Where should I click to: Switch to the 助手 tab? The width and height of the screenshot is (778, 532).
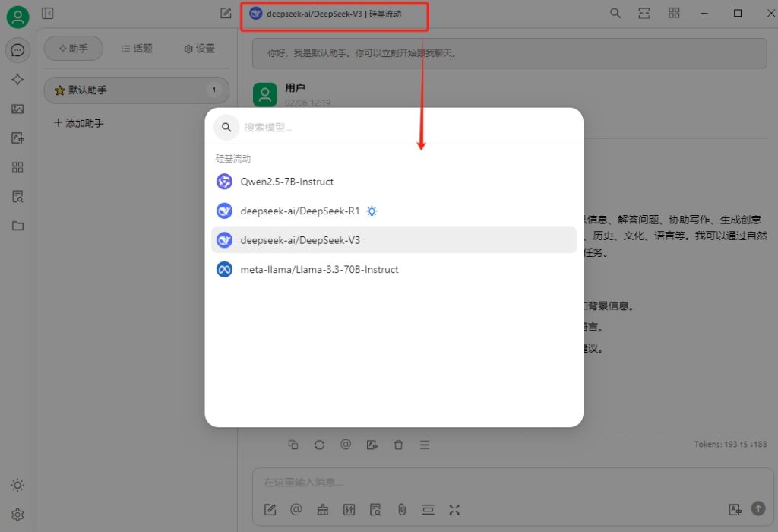[74, 48]
